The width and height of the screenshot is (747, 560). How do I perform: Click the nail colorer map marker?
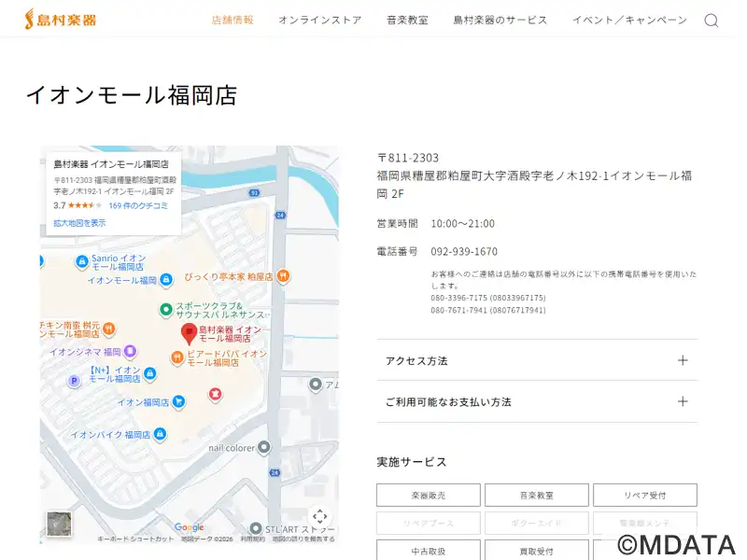pyautogui.click(x=264, y=447)
